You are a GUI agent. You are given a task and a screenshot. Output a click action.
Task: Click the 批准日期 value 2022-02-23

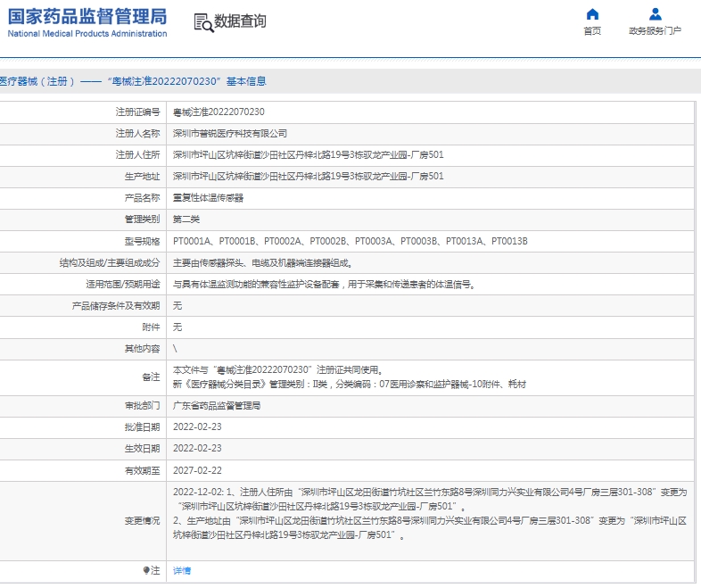coord(197,427)
